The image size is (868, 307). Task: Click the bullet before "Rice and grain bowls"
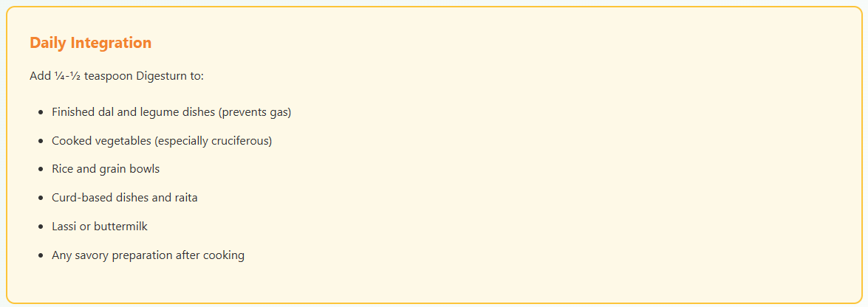click(40, 170)
